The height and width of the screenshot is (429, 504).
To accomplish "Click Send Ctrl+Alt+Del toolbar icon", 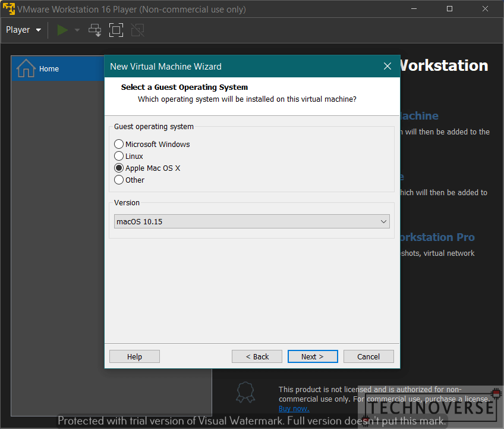I will point(95,30).
